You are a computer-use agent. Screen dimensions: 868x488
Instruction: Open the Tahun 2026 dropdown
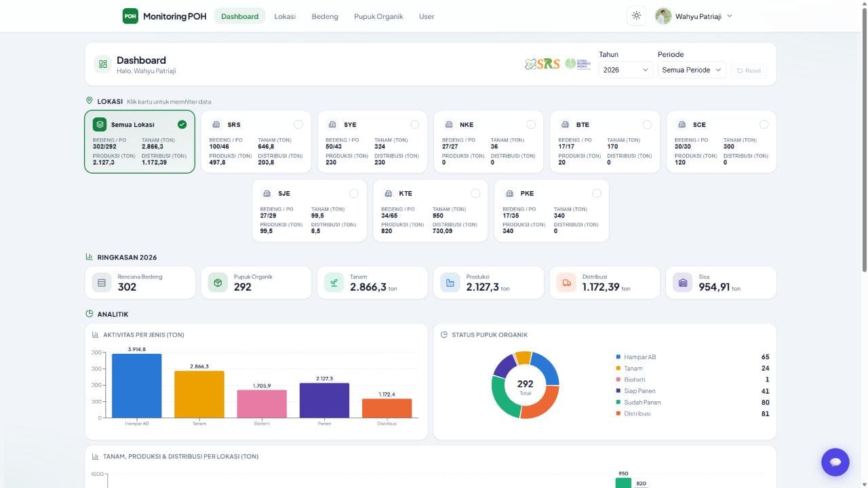[626, 70]
